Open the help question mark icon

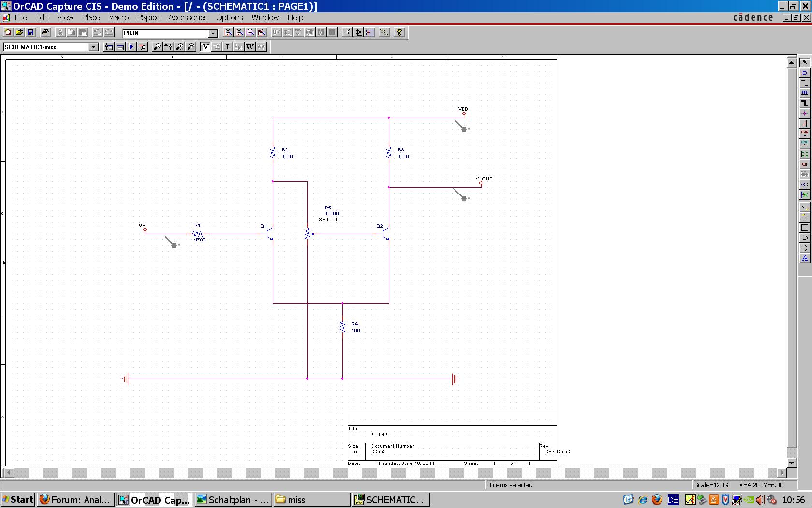coord(399,32)
